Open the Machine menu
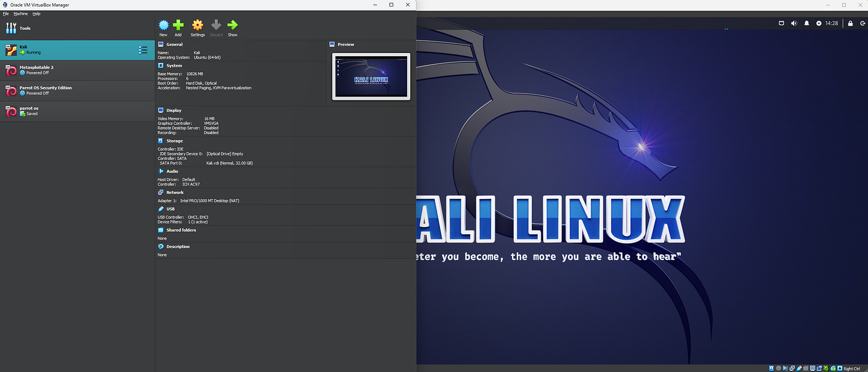Screen dimensions: 868x372 21,13
